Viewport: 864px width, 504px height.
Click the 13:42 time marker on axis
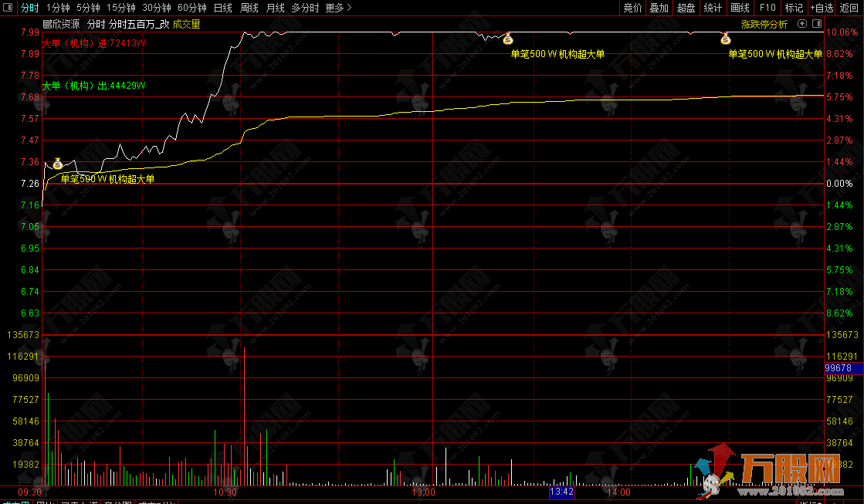[x=561, y=492]
